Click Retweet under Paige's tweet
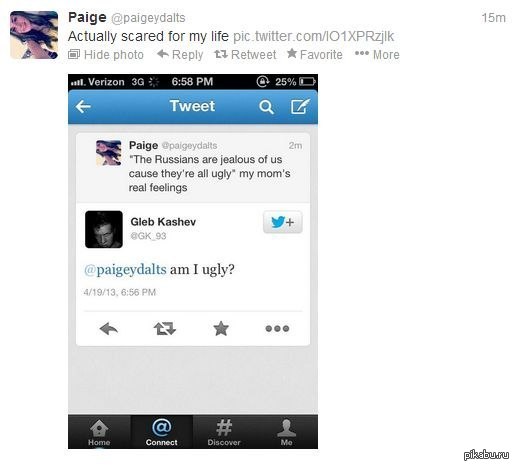The width and height of the screenshot is (514, 466). [x=245, y=55]
